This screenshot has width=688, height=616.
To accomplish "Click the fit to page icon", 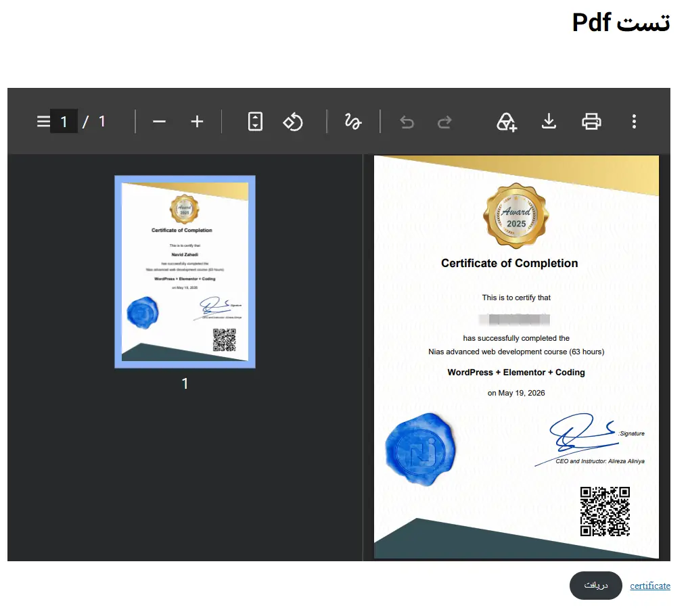I will (255, 122).
